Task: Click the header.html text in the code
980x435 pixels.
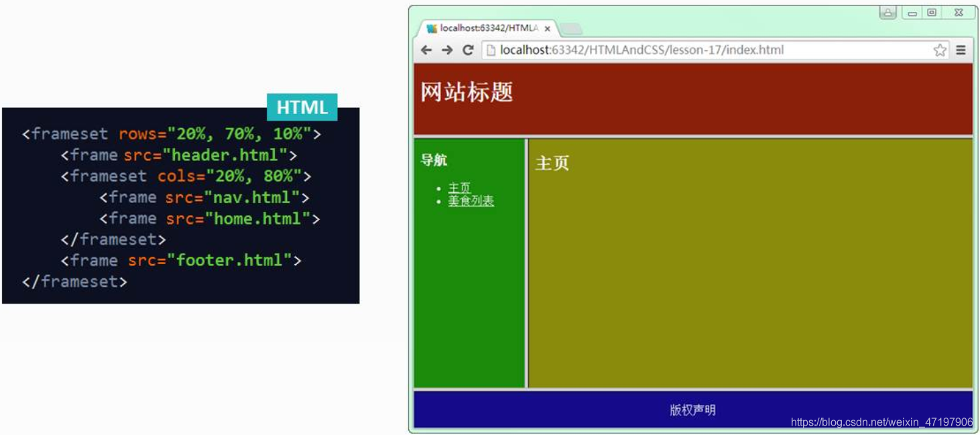Action: pyautogui.click(x=225, y=155)
